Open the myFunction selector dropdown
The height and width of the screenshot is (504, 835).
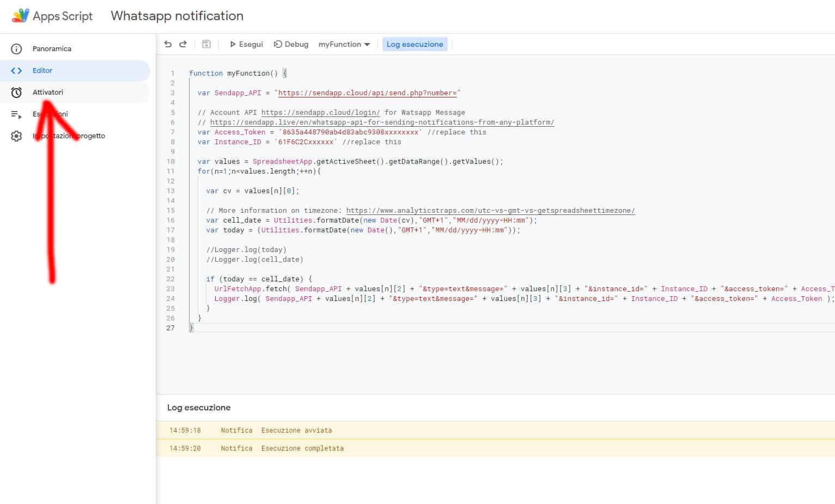click(344, 44)
